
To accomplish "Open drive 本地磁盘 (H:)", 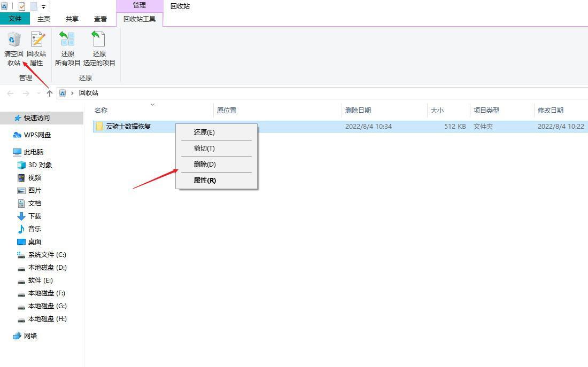I will tap(47, 318).
